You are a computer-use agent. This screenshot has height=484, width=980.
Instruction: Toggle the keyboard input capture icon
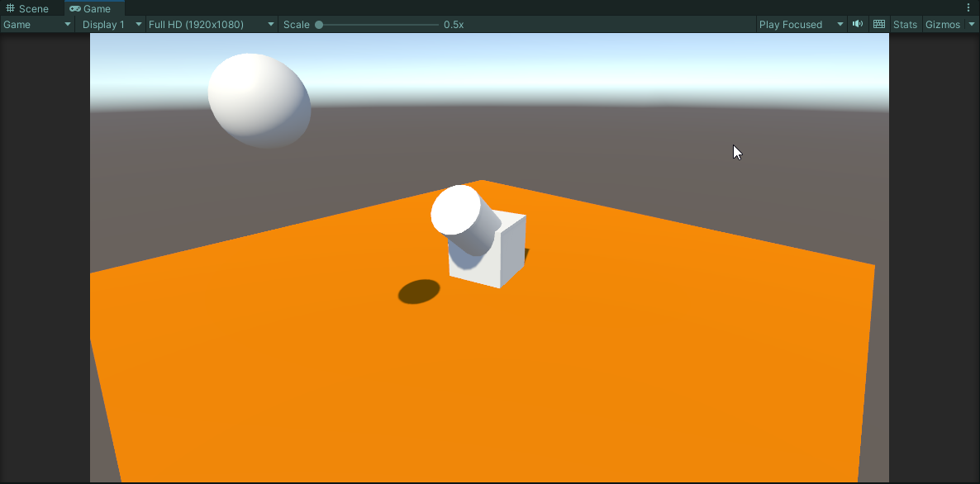coord(879,24)
